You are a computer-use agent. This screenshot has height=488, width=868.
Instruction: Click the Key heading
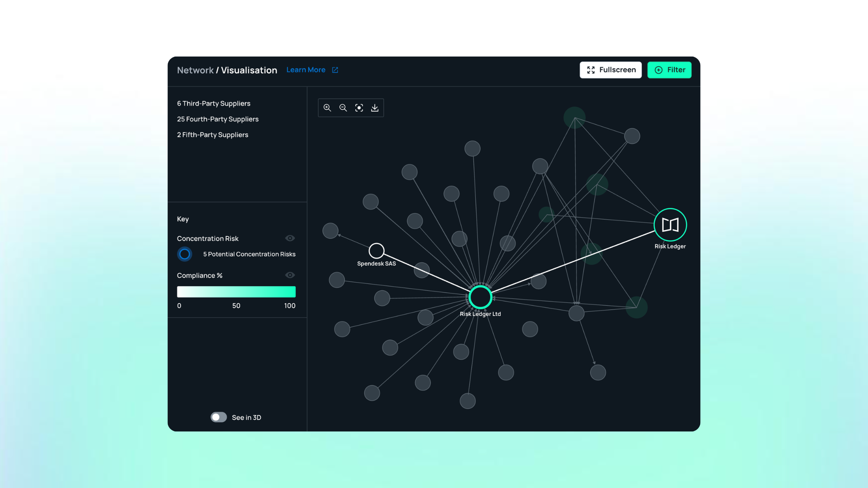183,219
